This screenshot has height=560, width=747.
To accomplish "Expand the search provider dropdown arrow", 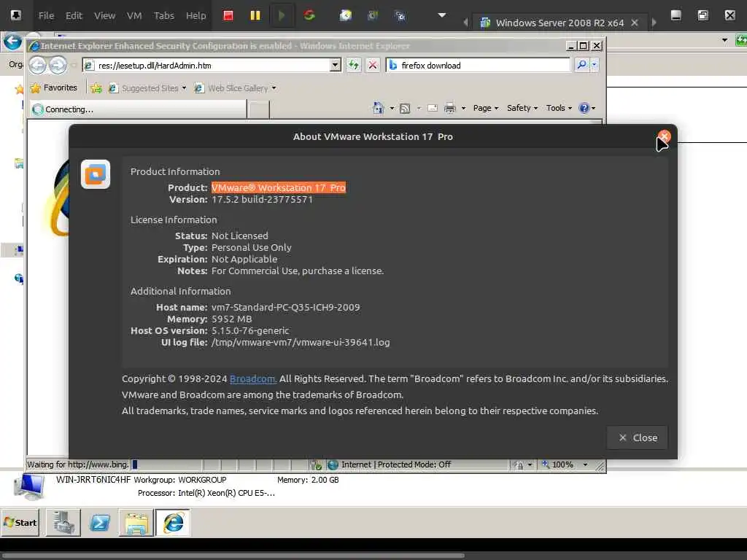I will [594, 65].
